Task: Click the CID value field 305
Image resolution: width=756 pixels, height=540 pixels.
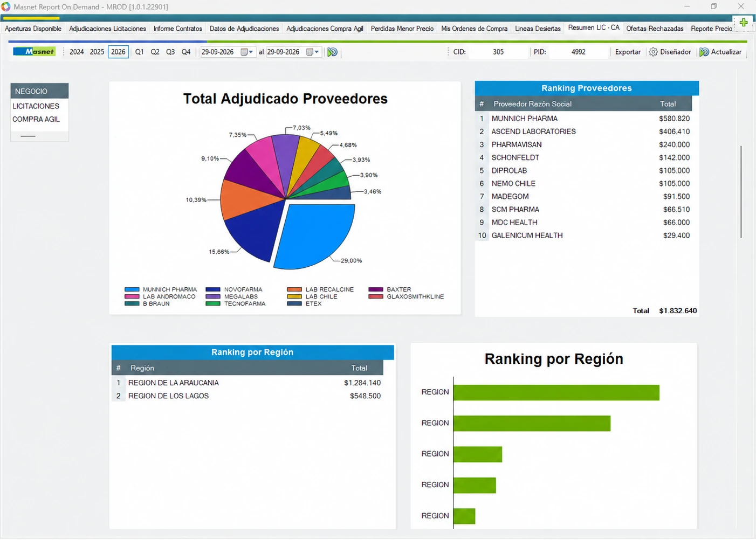Action: (x=498, y=52)
